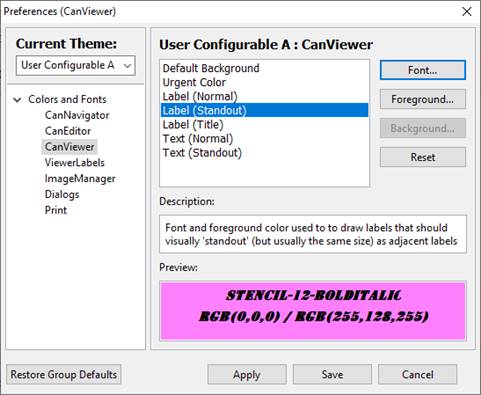
Task: Select Default Background in the list
Action: (x=264, y=68)
